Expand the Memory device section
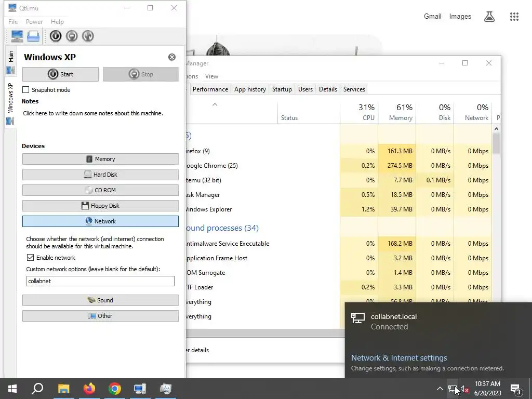Screen dimensions: 532x399 (100, 159)
